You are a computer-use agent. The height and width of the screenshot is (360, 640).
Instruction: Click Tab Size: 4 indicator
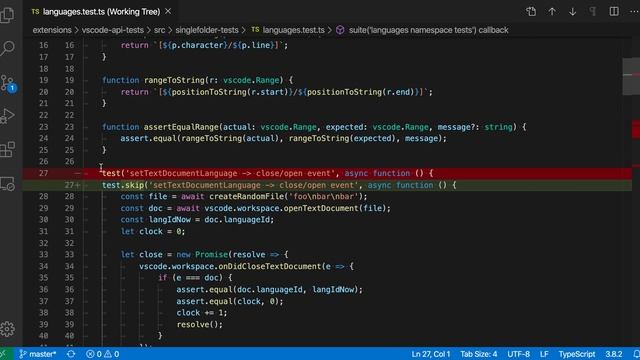point(479,354)
